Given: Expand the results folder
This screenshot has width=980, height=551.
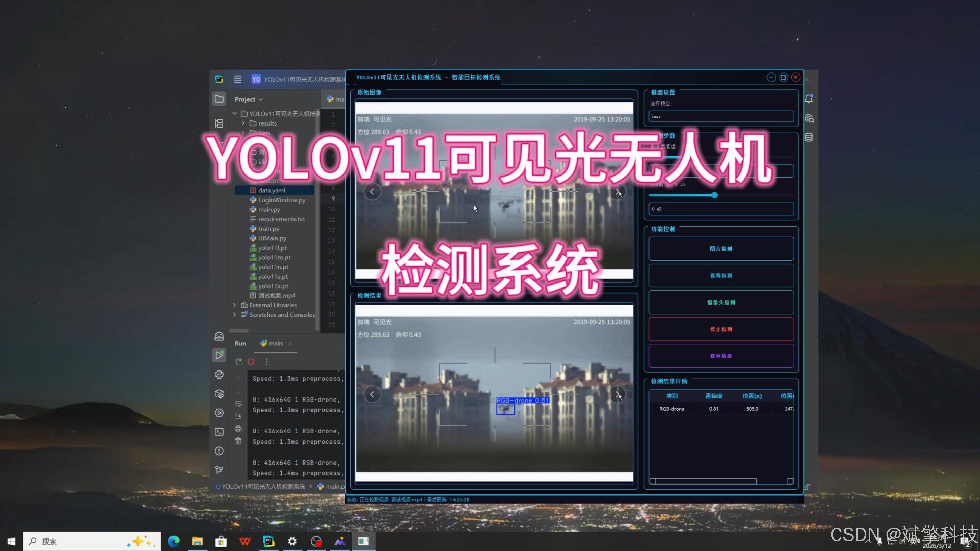Looking at the screenshot, I should (x=243, y=123).
